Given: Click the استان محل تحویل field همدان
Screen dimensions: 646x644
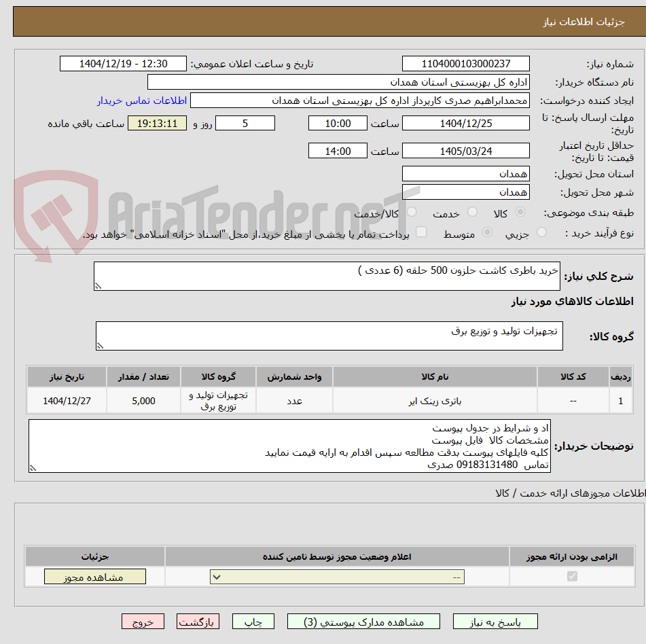Looking at the screenshot, I should 465,173.
